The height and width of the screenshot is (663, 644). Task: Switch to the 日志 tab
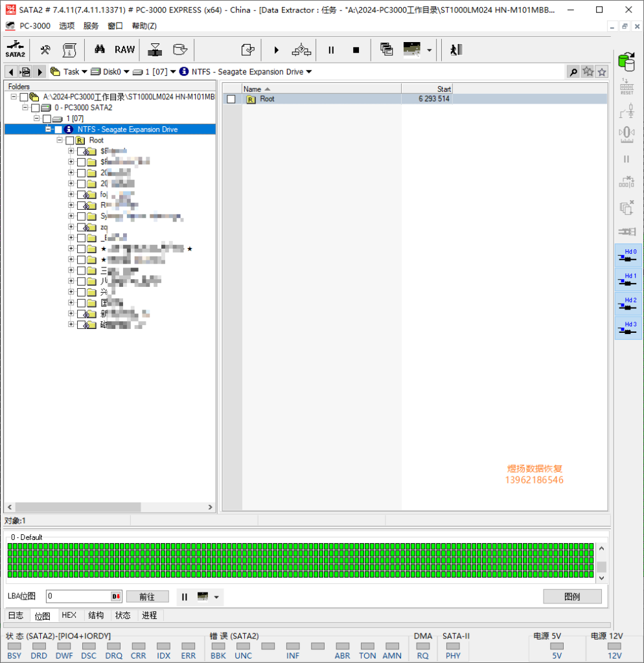16,615
